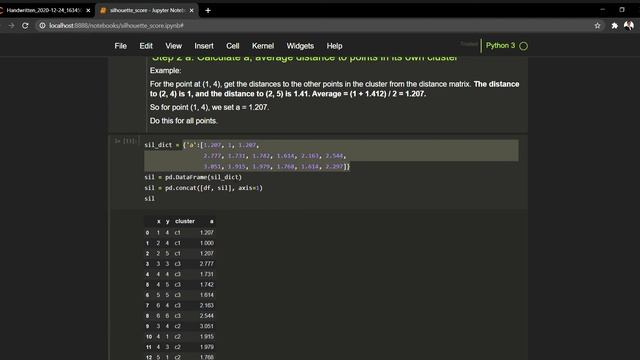640x360 pixels.
Task: Click the value 2.544 in row 8
Action: coord(207,316)
